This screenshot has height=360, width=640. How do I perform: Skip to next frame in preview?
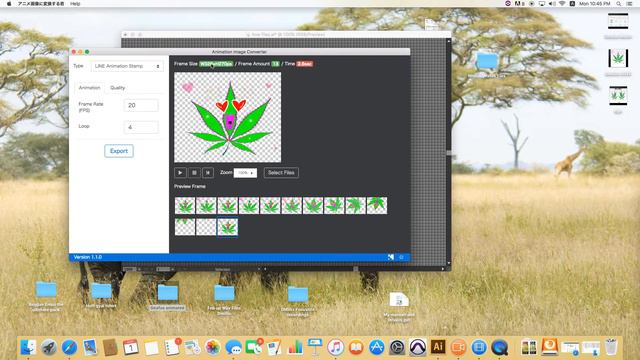coord(208,173)
